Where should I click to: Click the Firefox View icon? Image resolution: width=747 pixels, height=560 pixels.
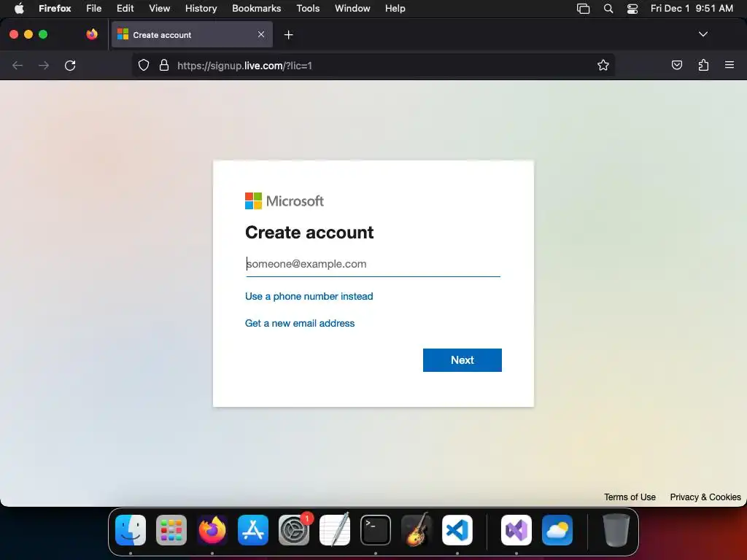92,34
